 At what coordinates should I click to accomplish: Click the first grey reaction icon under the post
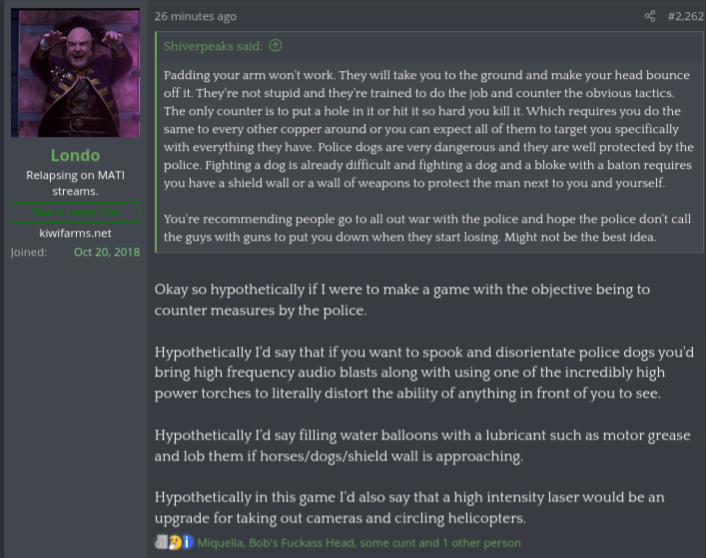pyautogui.click(x=161, y=543)
